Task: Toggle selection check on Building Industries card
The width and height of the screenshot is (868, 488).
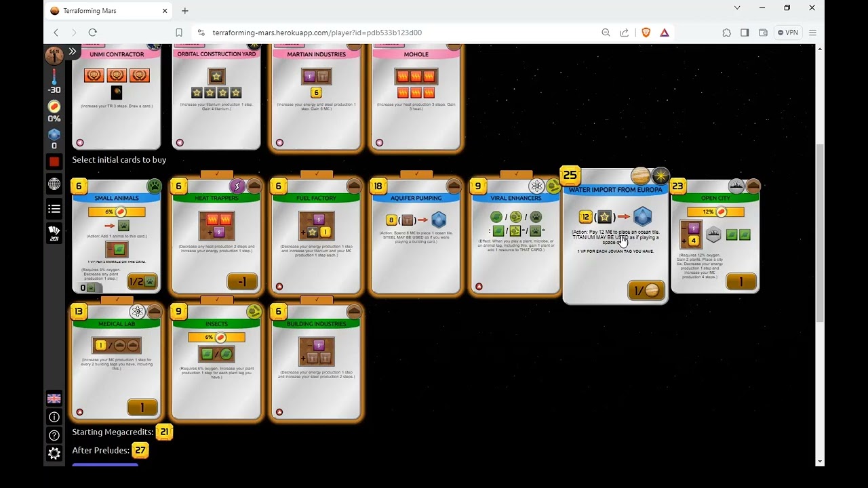Action: pyautogui.click(x=317, y=300)
